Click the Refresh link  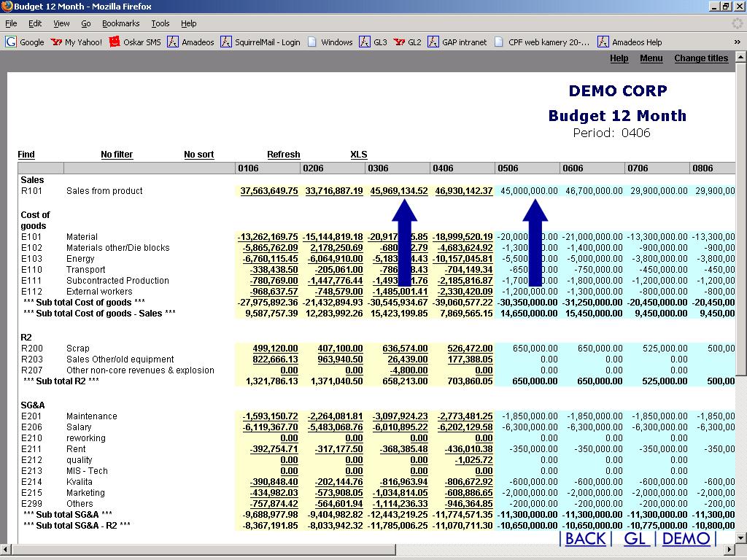pos(284,155)
